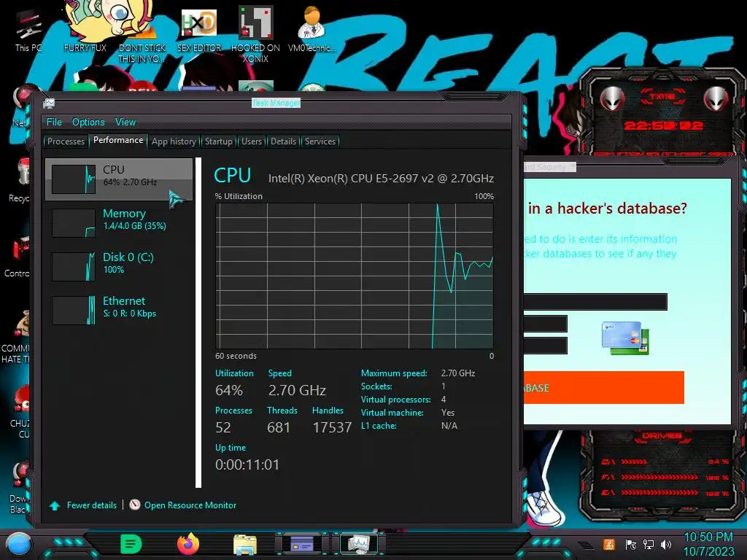Open the Users tab

pos(251,141)
